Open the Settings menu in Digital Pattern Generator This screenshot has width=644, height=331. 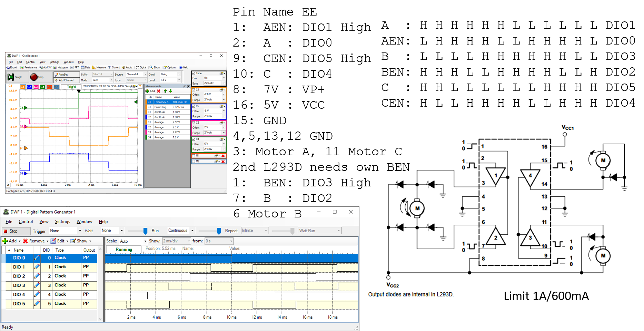62,222
